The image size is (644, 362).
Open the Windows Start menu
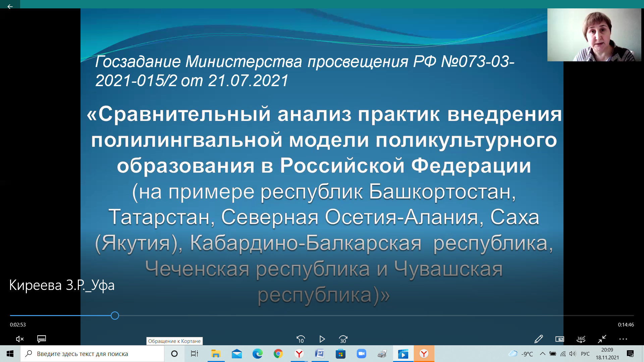[10, 354]
